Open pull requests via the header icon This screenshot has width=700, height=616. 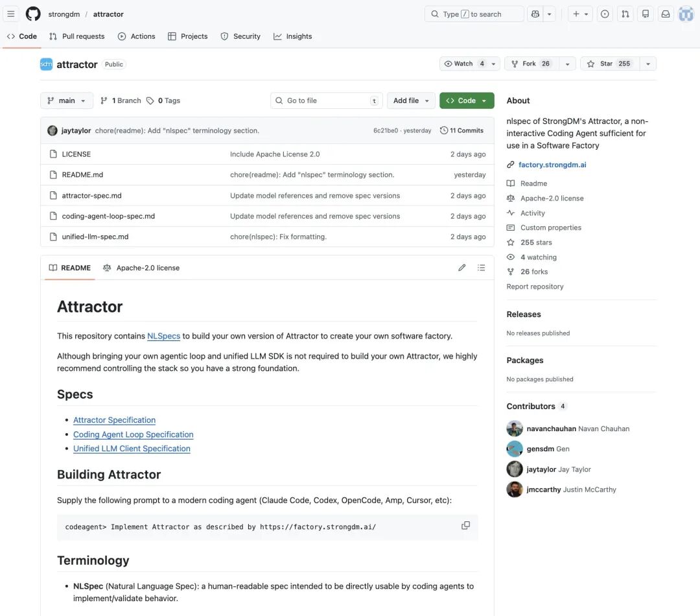click(625, 14)
